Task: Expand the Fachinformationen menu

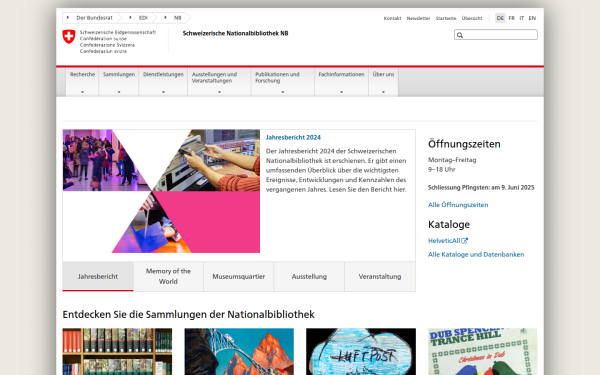Action: [341, 82]
